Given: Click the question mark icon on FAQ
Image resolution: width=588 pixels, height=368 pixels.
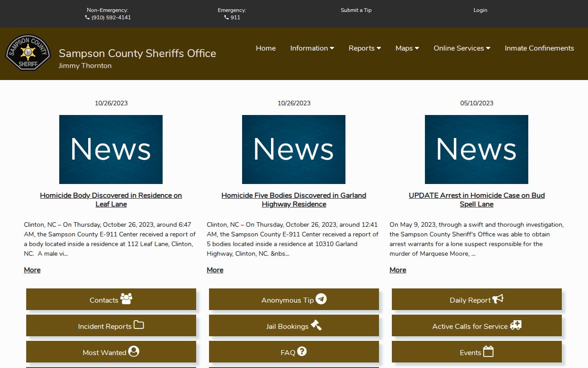Looking at the screenshot, I should tap(302, 351).
